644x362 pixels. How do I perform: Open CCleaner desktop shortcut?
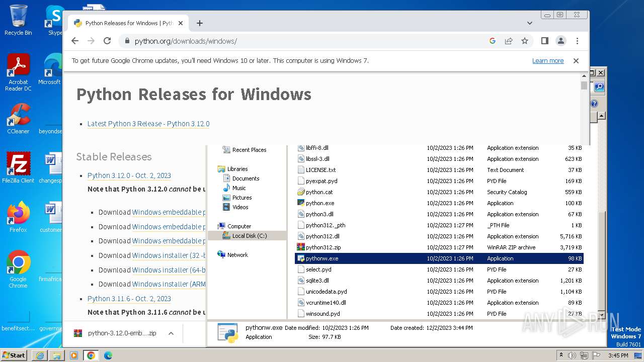pos(18,119)
